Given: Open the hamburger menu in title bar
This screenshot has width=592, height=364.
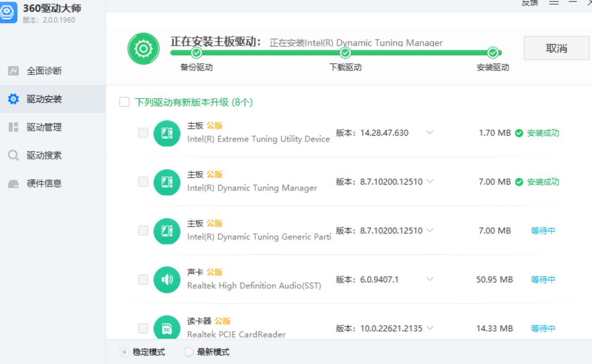Looking at the screenshot, I should click(554, 2).
